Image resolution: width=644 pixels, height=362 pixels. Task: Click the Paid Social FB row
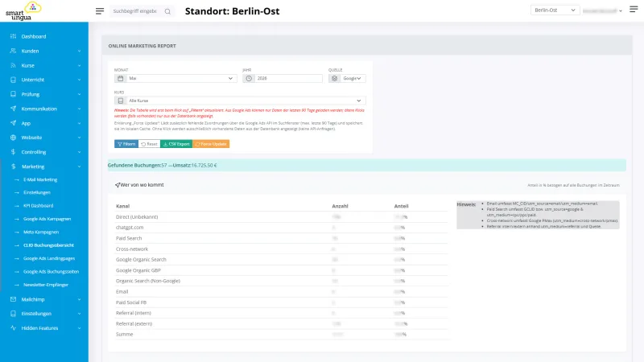click(x=281, y=302)
